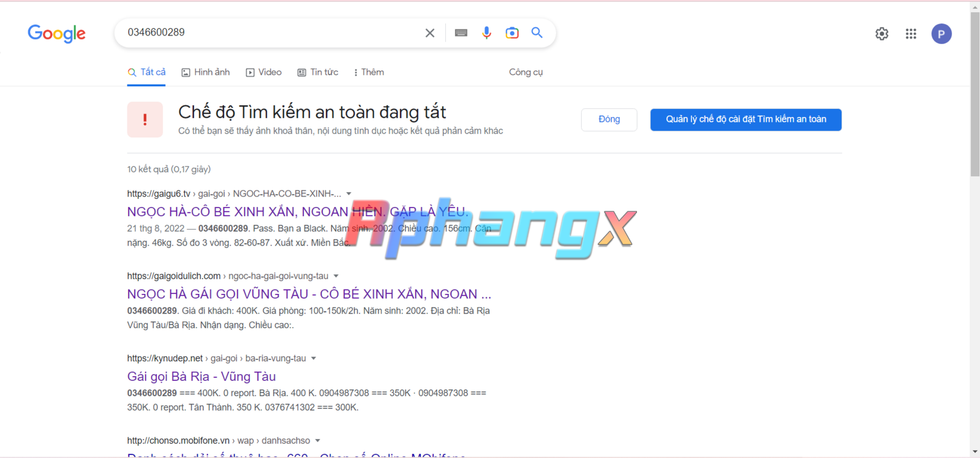The height and width of the screenshot is (458, 980).
Task: Click the heading Chế độ Tìm kiếm an toàn đang tắt
Action: 312,112
